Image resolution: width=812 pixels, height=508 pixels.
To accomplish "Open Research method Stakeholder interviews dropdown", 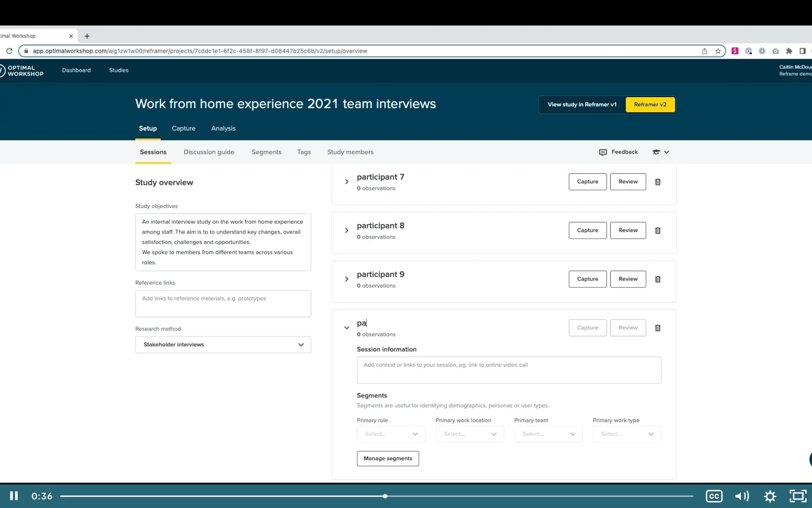I will click(223, 345).
